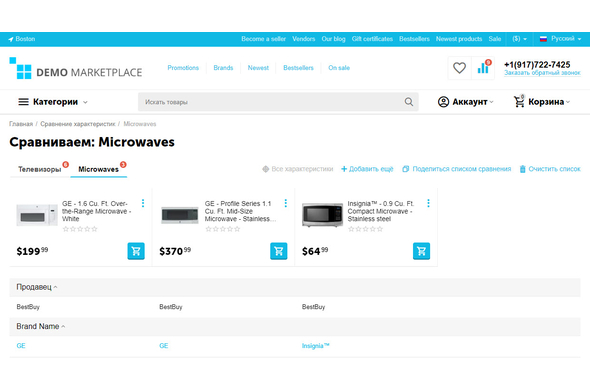590x391 pixels.
Task: Click Insignia™ brand link
Action: pyautogui.click(x=315, y=346)
